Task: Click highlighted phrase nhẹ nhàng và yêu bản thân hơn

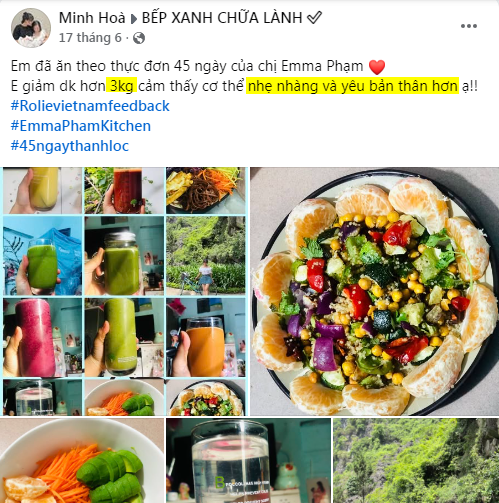Action: [353, 86]
